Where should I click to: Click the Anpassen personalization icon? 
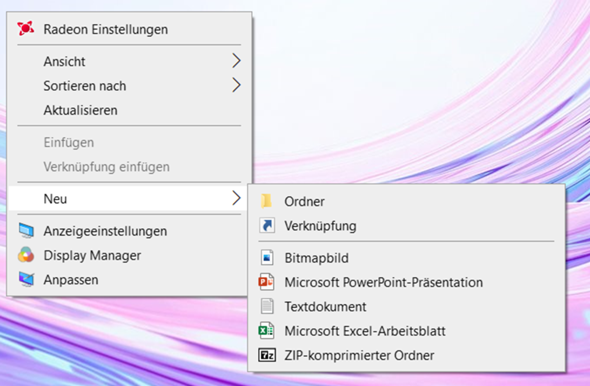[26, 280]
